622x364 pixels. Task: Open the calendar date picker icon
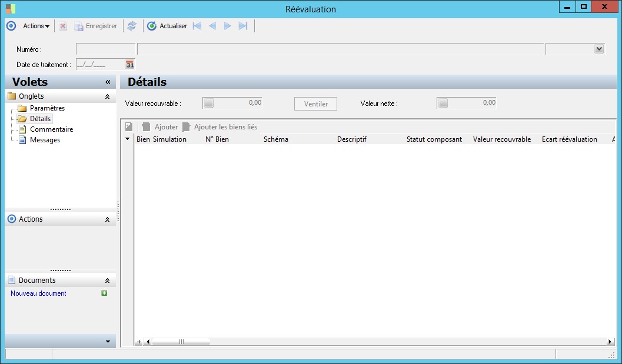point(129,64)
